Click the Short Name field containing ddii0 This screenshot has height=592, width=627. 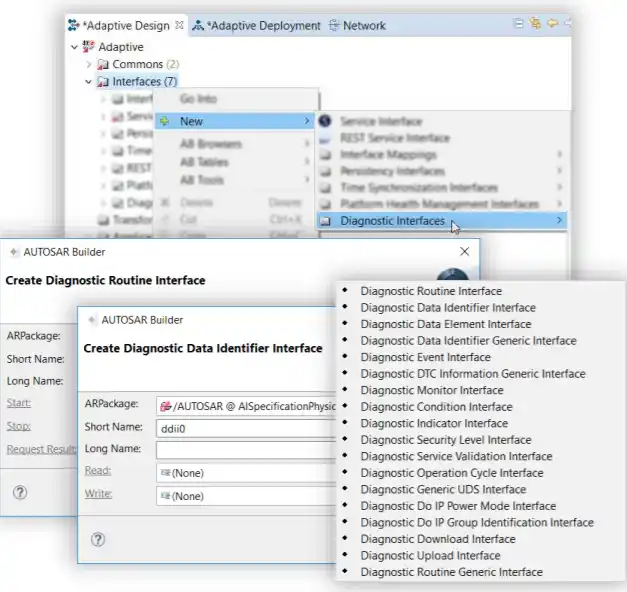click(x=246, y=429)
